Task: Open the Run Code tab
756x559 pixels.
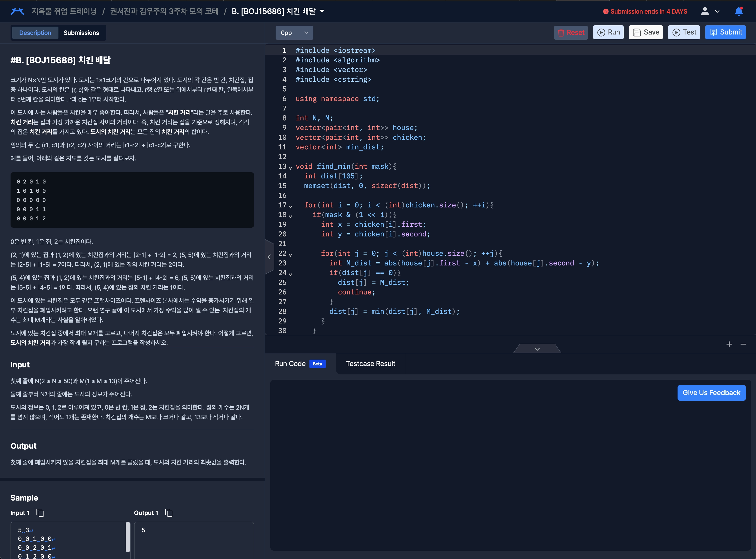Action: pos(300,364)
